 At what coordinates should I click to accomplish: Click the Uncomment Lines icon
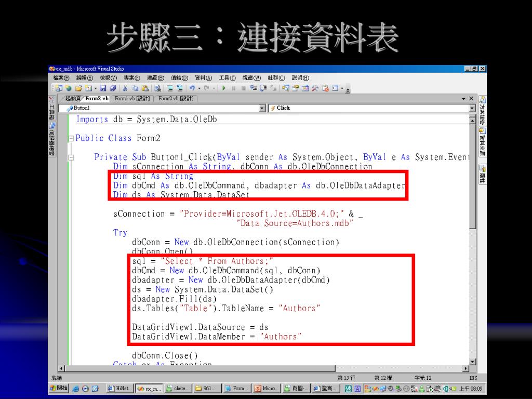[x=180, y=88]
